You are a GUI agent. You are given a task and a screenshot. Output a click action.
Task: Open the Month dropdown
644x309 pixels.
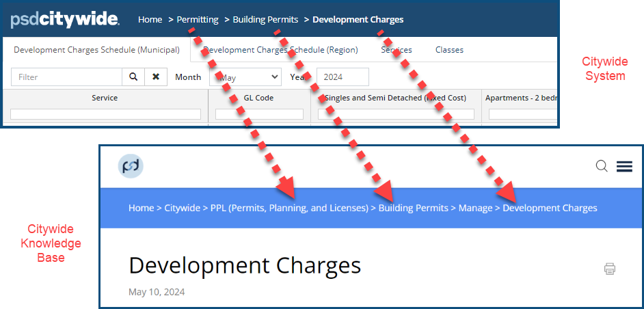pos(245,77)
